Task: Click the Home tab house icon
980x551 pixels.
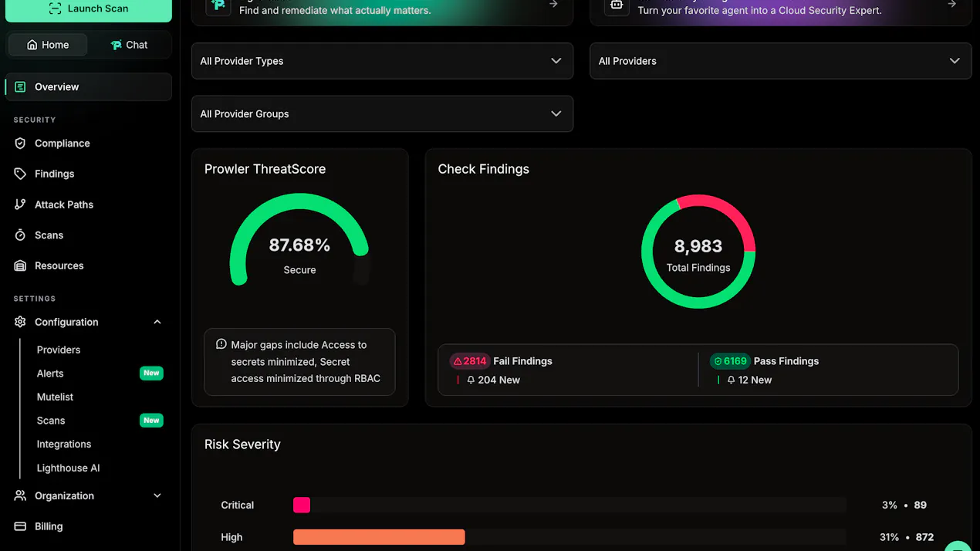Action: (32, 45)
